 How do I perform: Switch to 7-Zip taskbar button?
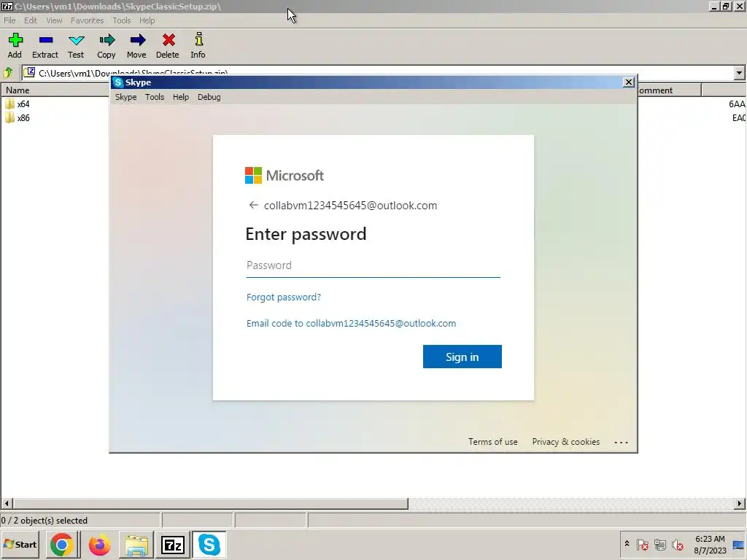(x=172, y=545)
